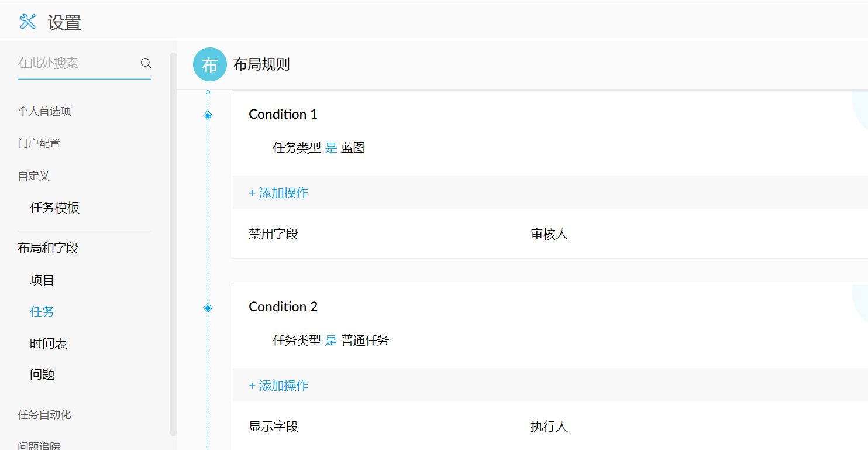This screenshot has width=868, height=450.
Task: Open 时间表 layout settings
Action: 49,343
